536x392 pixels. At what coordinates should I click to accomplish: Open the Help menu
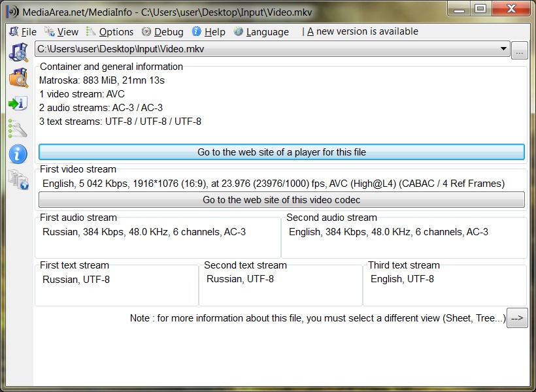pos(209,32)
